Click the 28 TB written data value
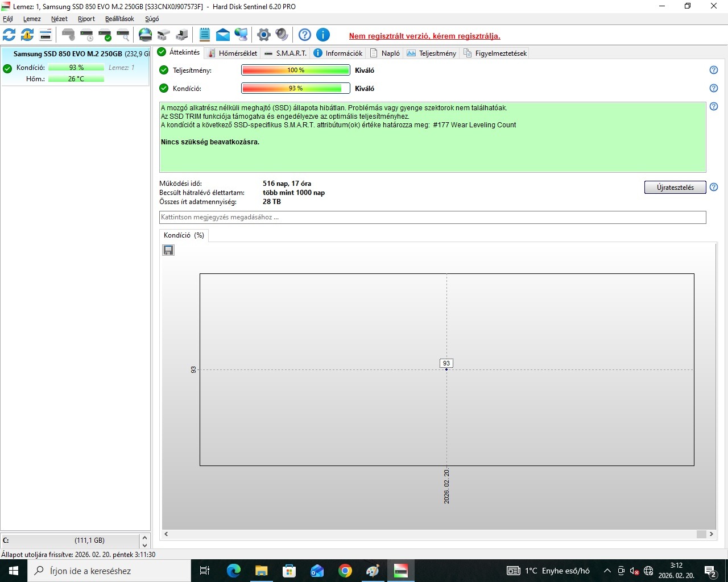This screenshot has height=582, width=728. (x=272, y=202)
